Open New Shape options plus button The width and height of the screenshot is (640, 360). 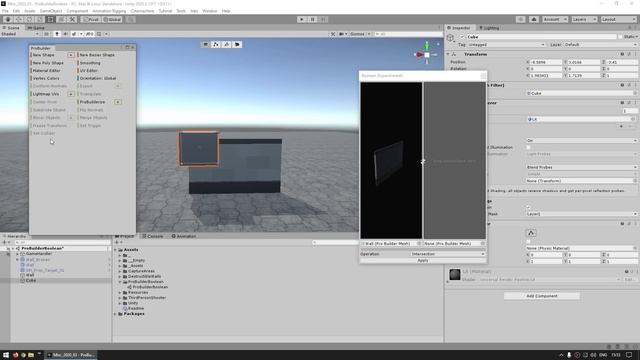coord(71,55)
